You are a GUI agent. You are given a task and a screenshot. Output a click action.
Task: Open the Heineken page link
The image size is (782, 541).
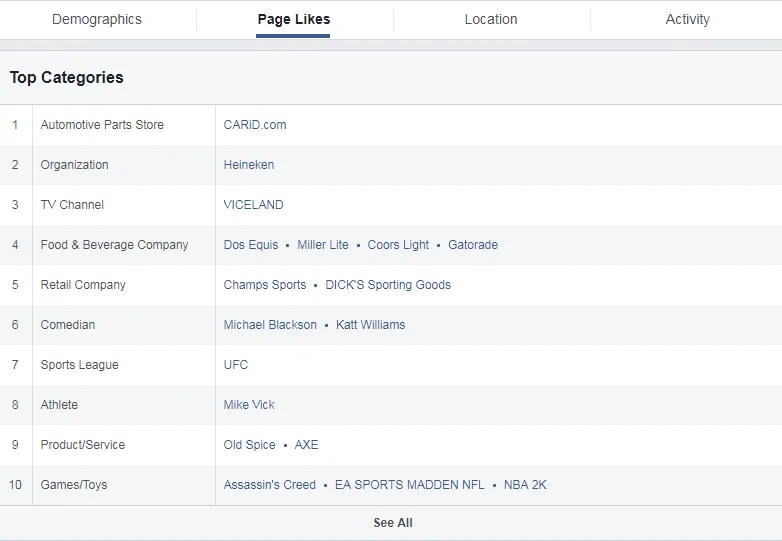point(248,165)
